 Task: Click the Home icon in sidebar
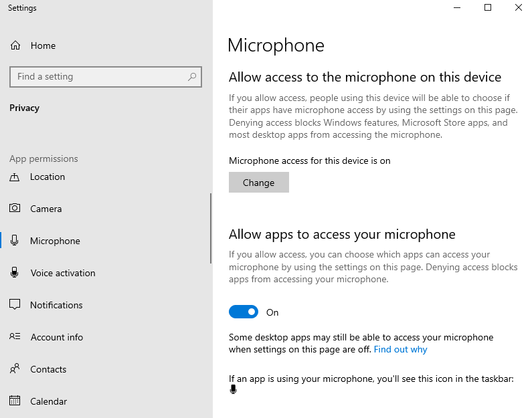pos(15,45)
